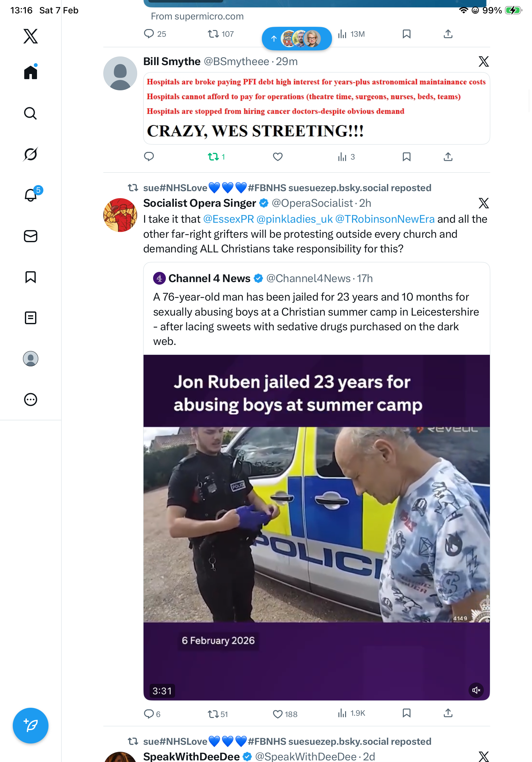Open the Lists icon in sidebar
Viewport: 532px width, 762px height.
(30, 318)
